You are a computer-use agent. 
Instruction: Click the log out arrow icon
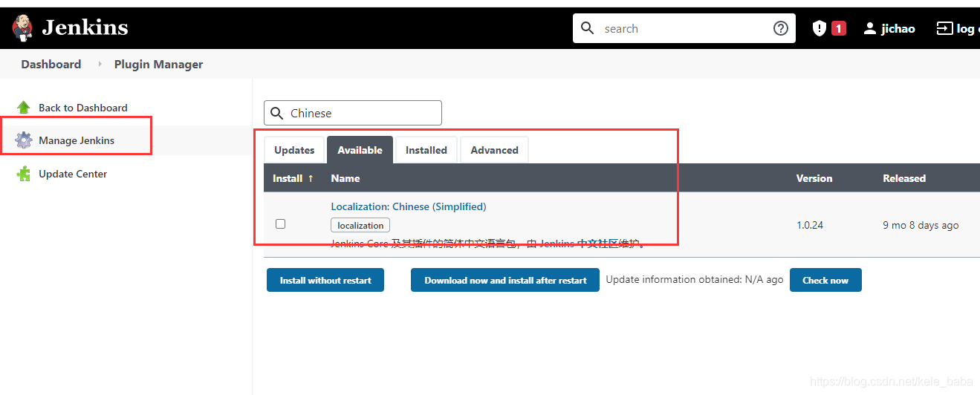(944, 28)
